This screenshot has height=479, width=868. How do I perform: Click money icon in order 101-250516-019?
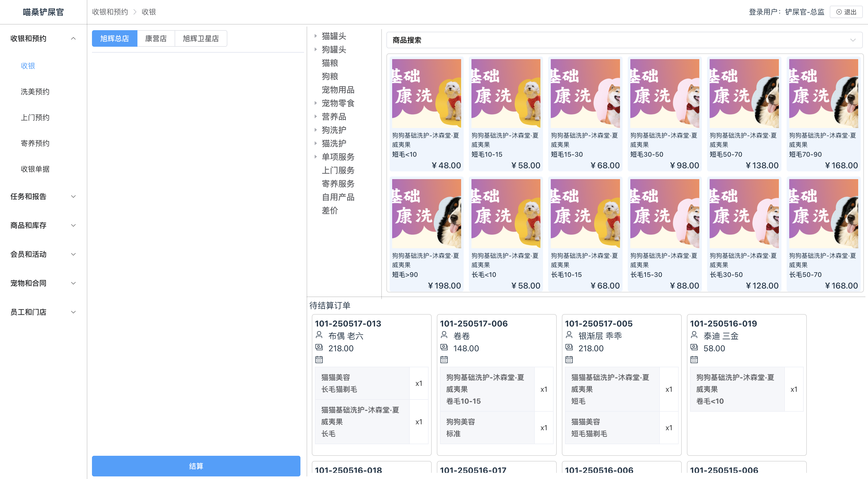[x=694, y=347]
